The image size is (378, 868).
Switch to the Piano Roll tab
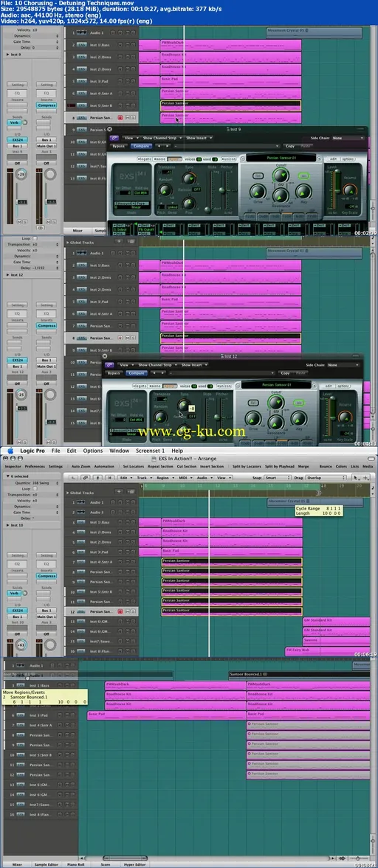click(75, 864)
